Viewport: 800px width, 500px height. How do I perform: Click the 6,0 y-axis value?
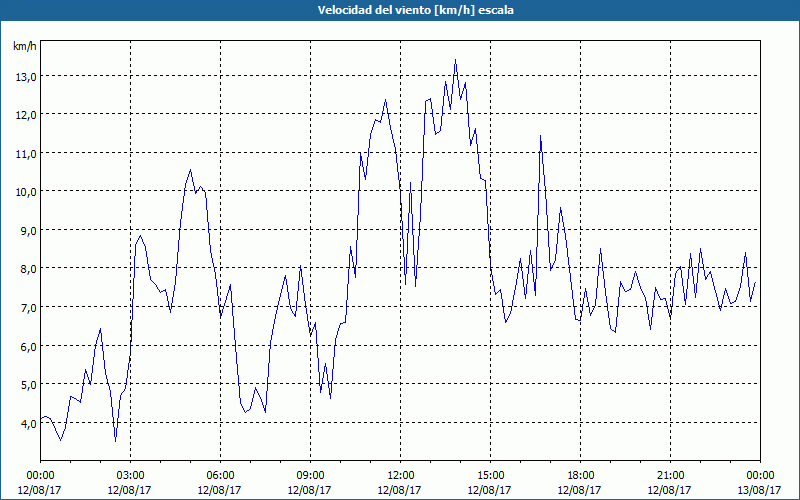tap(28, 346)
